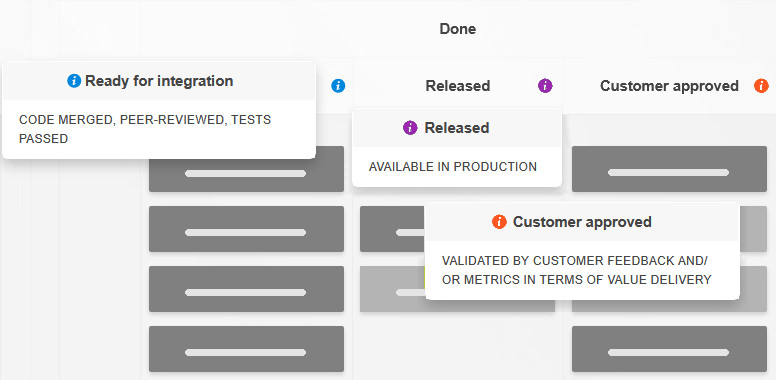The height and width of the screenshot is (380, 776).
Task: Click the purple info icon beside Released column header
Action: pos(545,86)
